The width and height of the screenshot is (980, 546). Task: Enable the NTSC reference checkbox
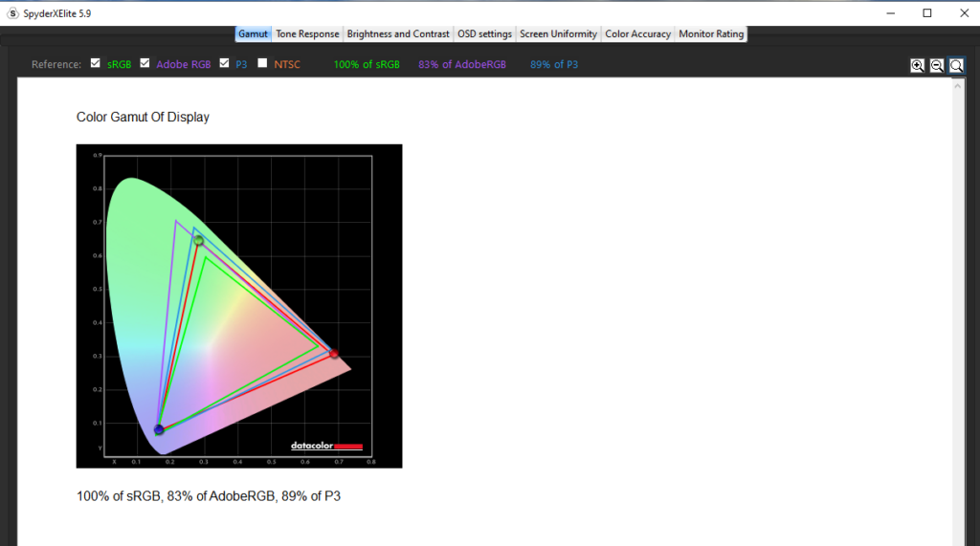(x=262, y=64)
